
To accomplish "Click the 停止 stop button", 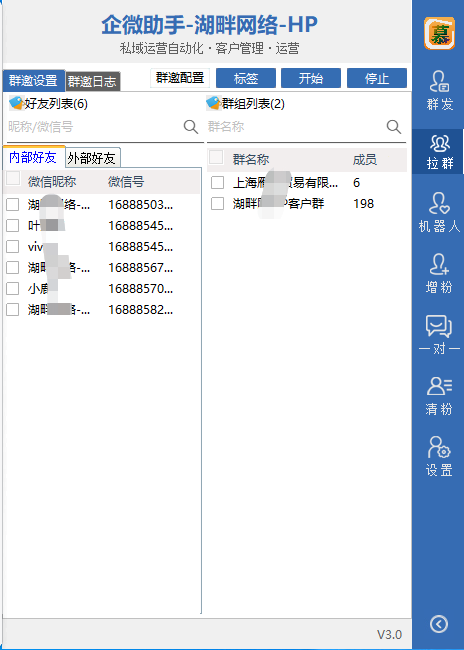I will click(x=377, y=78).
